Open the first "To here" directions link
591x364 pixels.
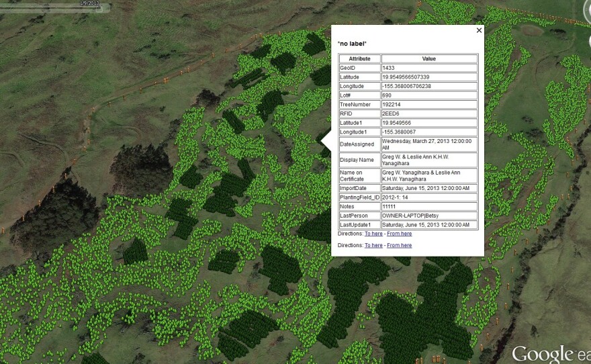(x=373, y=234)
